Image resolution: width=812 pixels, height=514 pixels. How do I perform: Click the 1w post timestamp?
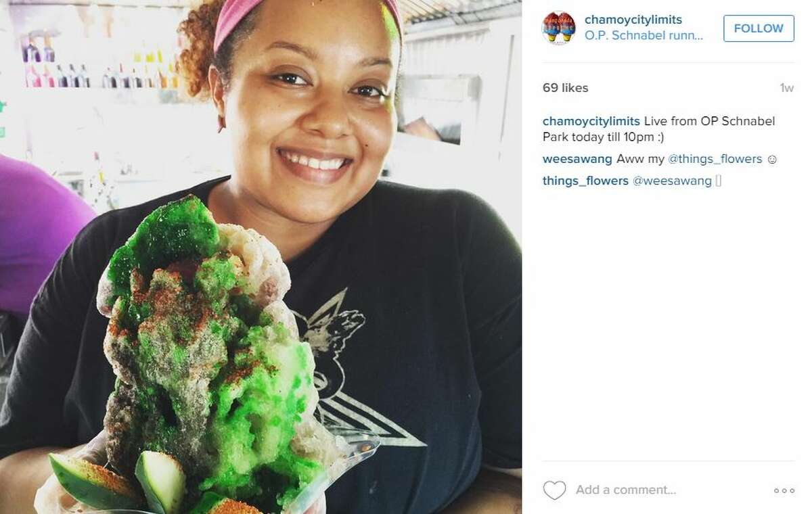[786, 88]
